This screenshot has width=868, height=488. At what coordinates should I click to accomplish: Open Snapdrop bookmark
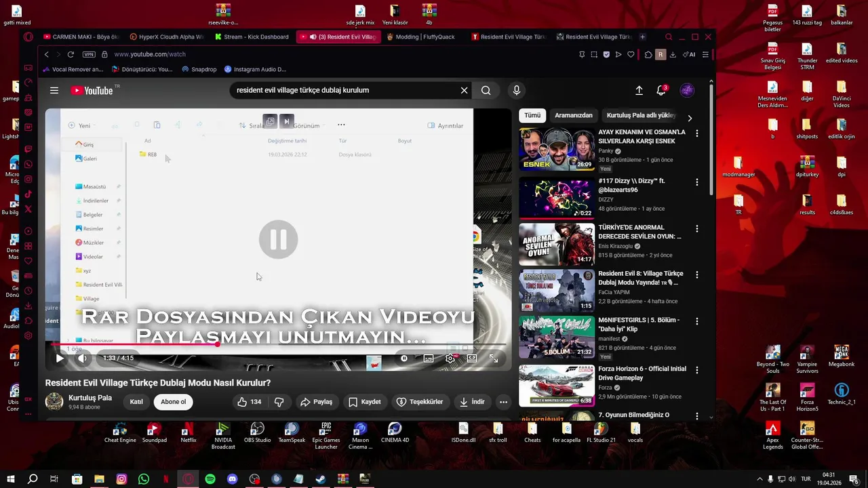[x=199, y=69]
